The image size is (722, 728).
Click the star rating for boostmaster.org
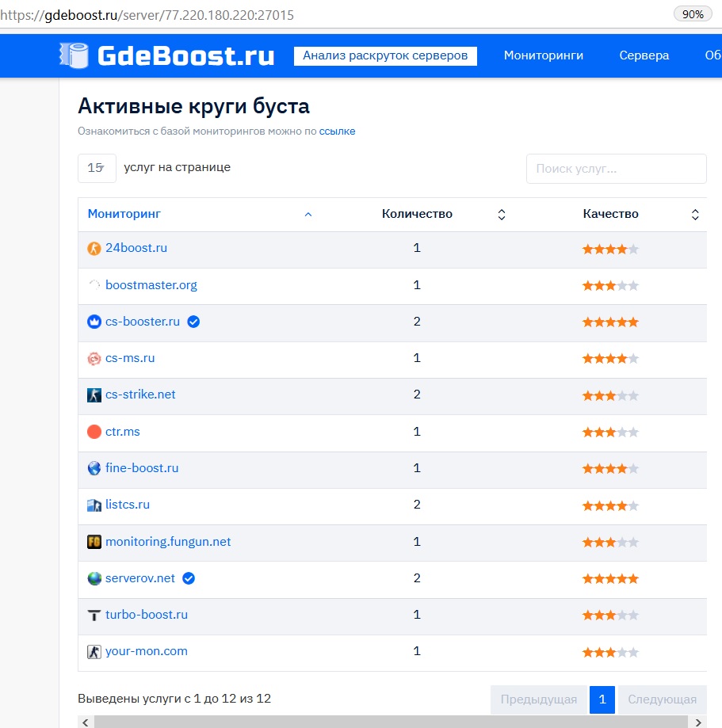pos(610,285)
